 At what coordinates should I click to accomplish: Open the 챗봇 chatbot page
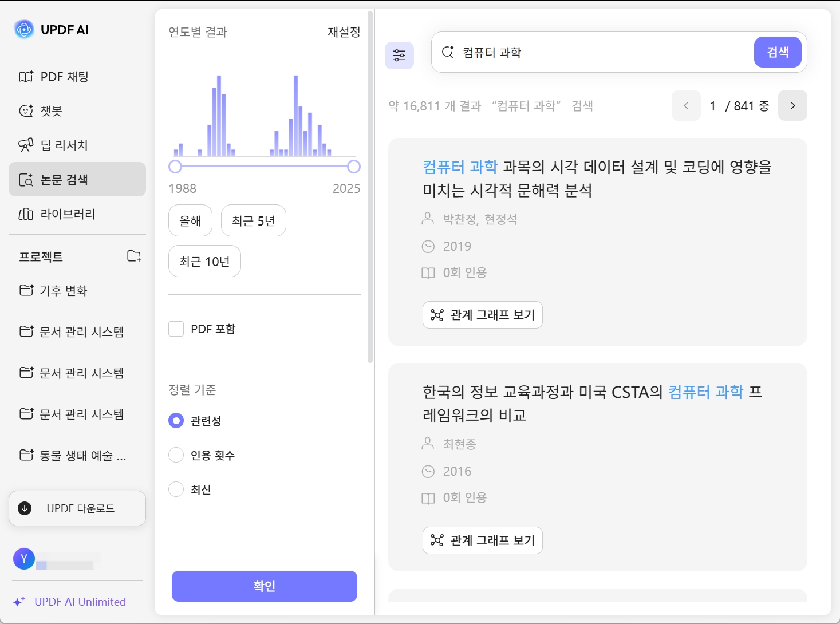click(51, 111)
